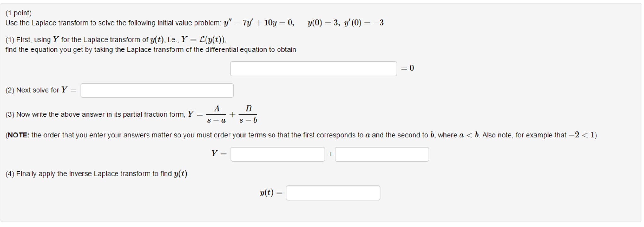Click the step four instruction text
The height and width of the screenshot is (227, 644).
(x=96, y=173)
